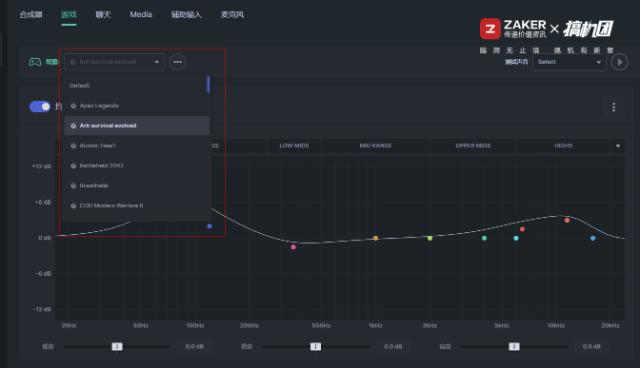Click the green gamepad icon
The width and height of the screenshot is (640, 368).
pos(35,62)
